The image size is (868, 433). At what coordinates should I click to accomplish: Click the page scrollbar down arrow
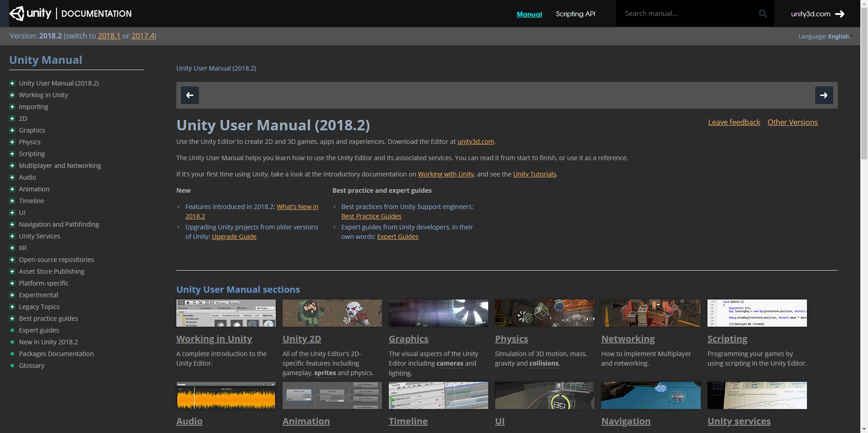[864, 428]
